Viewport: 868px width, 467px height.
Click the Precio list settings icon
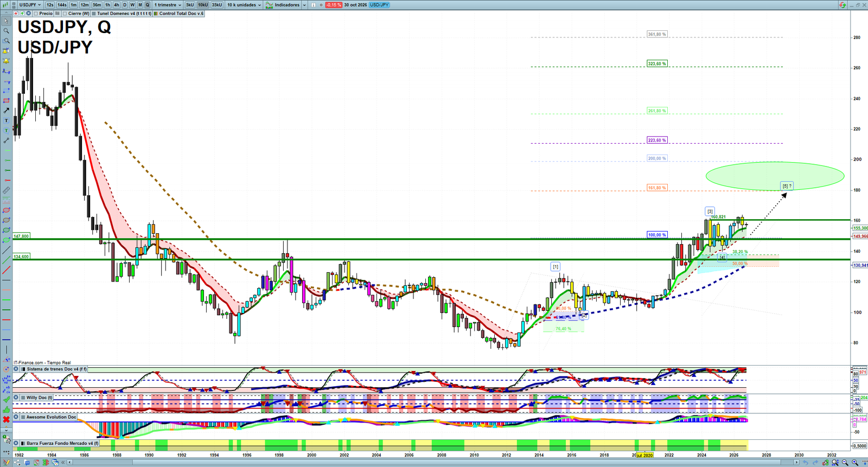[x=58, y=14]
